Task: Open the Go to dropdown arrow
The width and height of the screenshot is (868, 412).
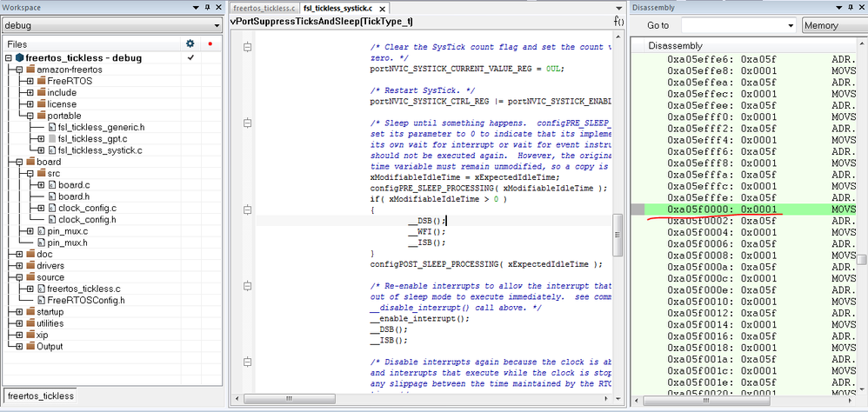Action: [791, 25]
